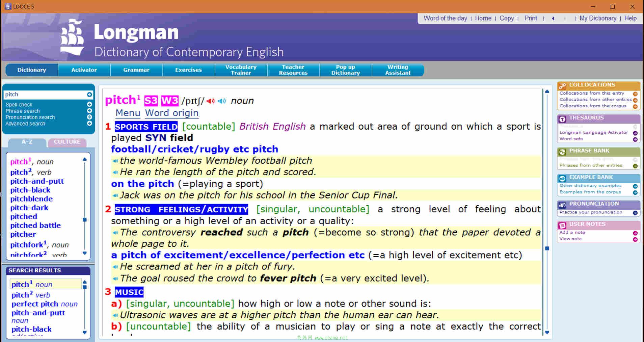Open arrow for Collocations from this entry

(635, 94)
